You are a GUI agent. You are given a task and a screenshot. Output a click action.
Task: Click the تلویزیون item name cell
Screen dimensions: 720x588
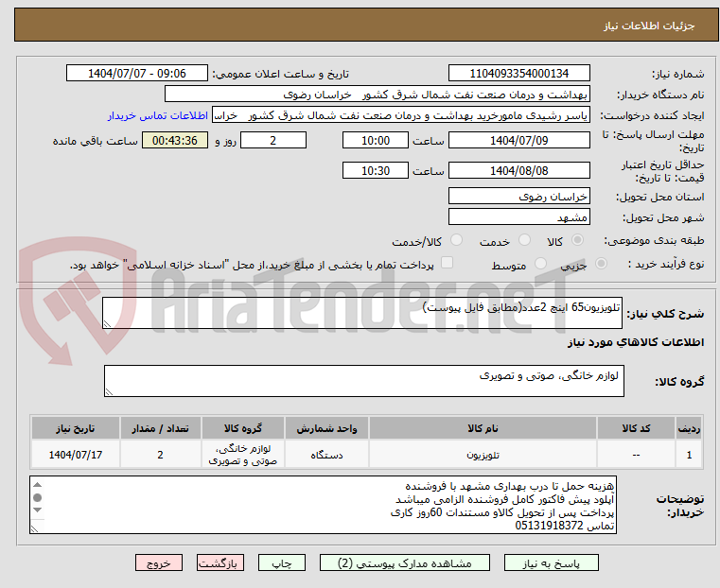[483, 455]
